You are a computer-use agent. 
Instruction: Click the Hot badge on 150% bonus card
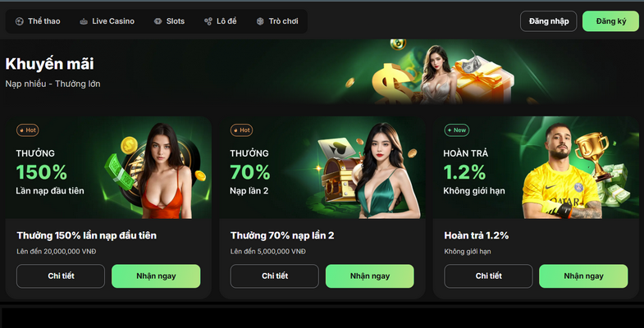point(28,130)
